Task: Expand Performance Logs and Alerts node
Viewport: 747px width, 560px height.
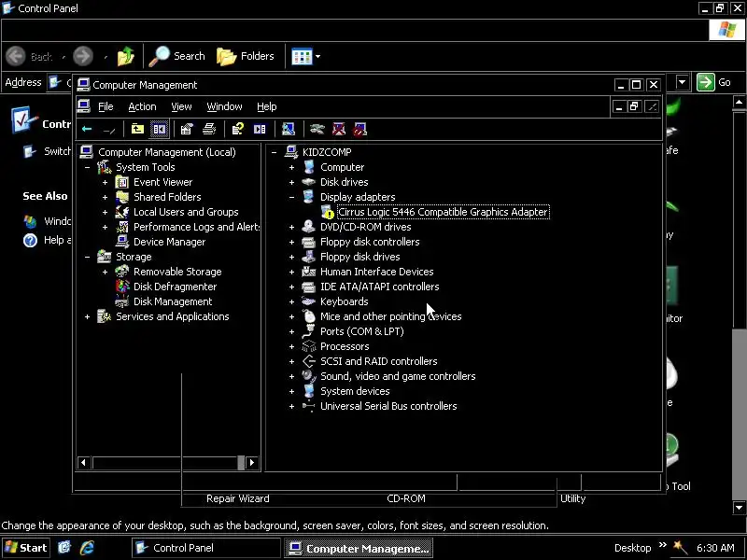Action: coord(105,227)
